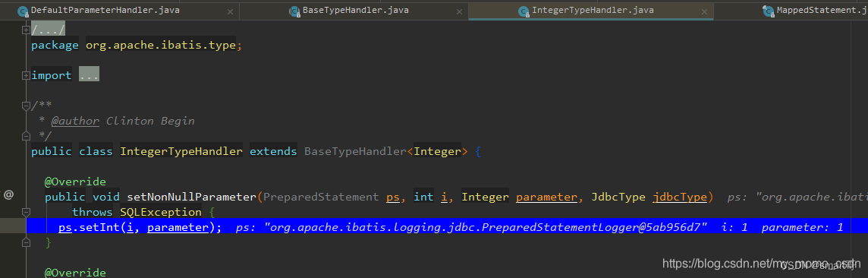
Task: Click the MappedStatement.java class file icon
Action: click(769, 11)
